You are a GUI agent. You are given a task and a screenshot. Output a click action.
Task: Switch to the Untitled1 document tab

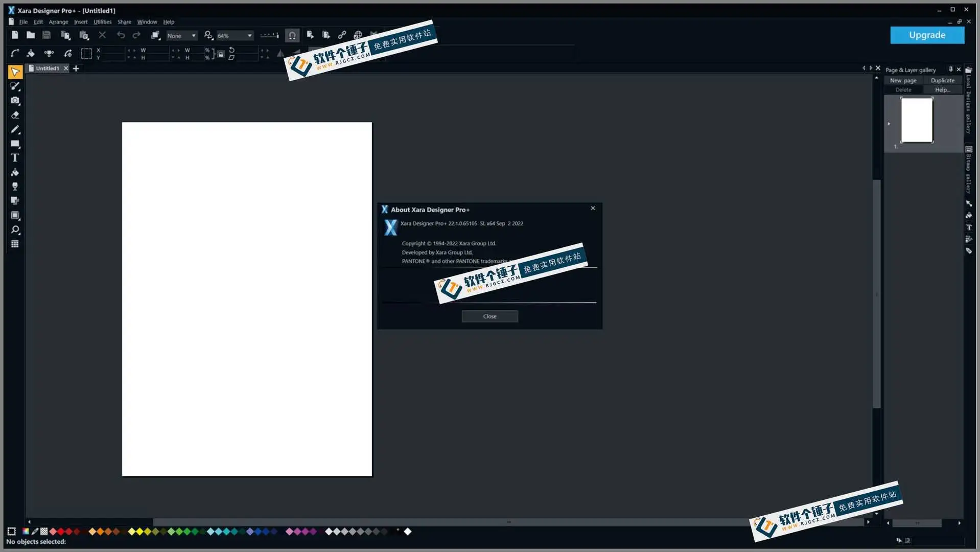pos(47,68)
